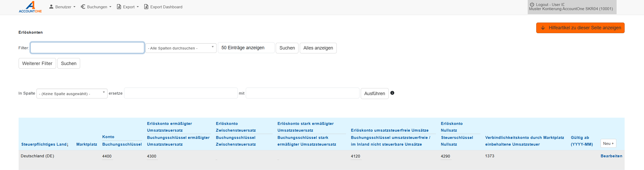The image size is (644, 170).
Task: Open the Export menu
Action: coord(128,7)
